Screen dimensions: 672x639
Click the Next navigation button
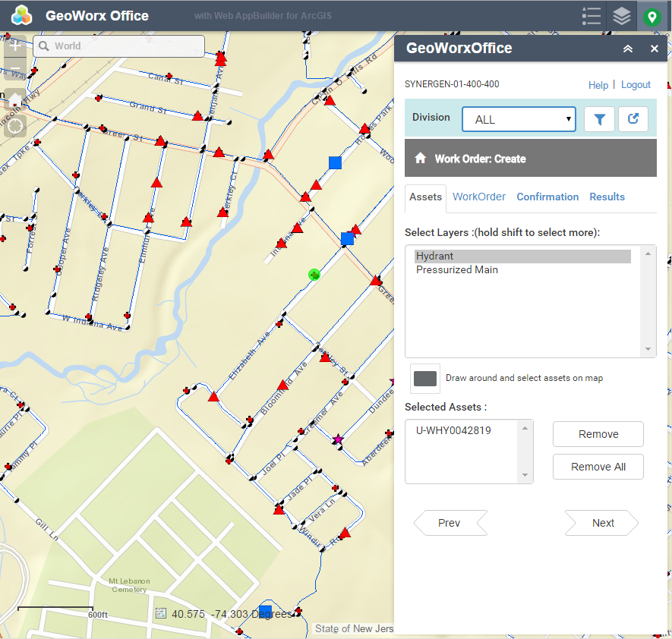pos(602,523)
